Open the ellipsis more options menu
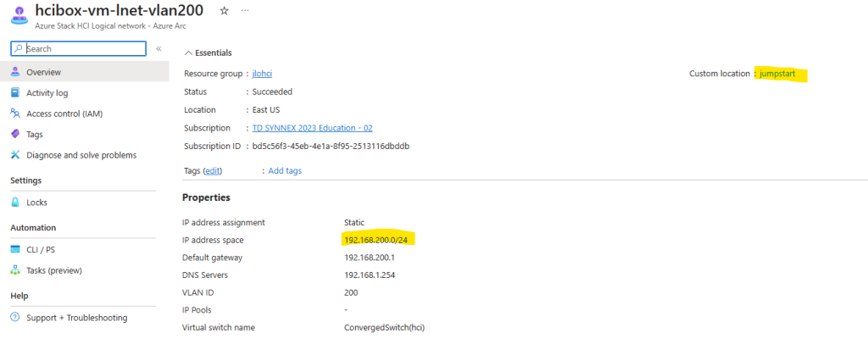 click(x=245, y=10)
